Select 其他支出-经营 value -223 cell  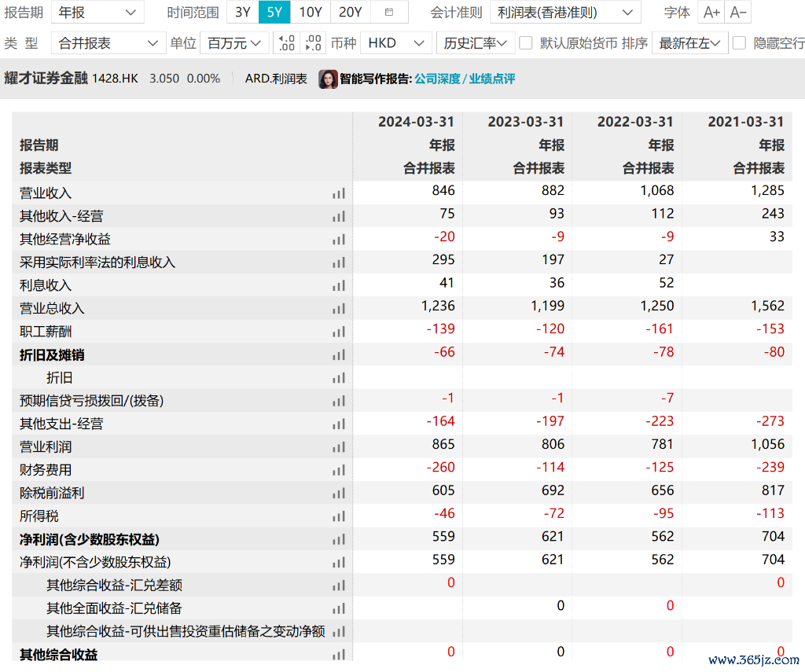click(x=660, y=421)
